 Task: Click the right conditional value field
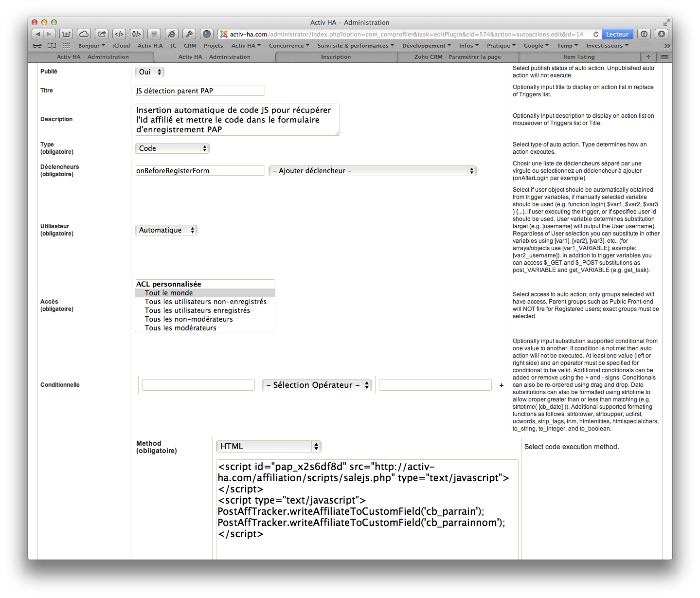pyautogui.click(x=435, y=385)
